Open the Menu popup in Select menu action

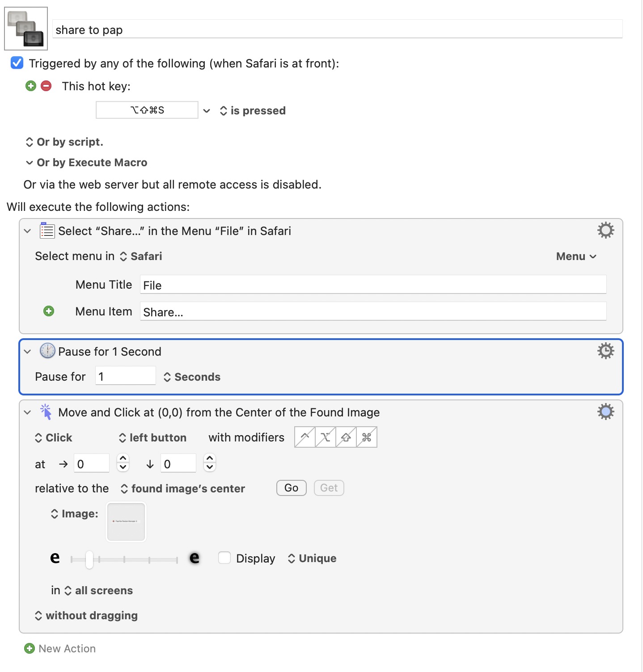click(x=576, y=256)
